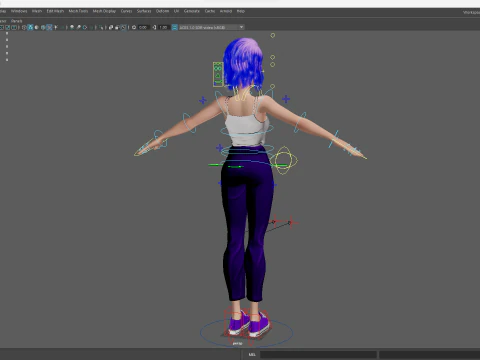Toggle X-ray display icon
The image size is (480, 360).
coord(111,27)
